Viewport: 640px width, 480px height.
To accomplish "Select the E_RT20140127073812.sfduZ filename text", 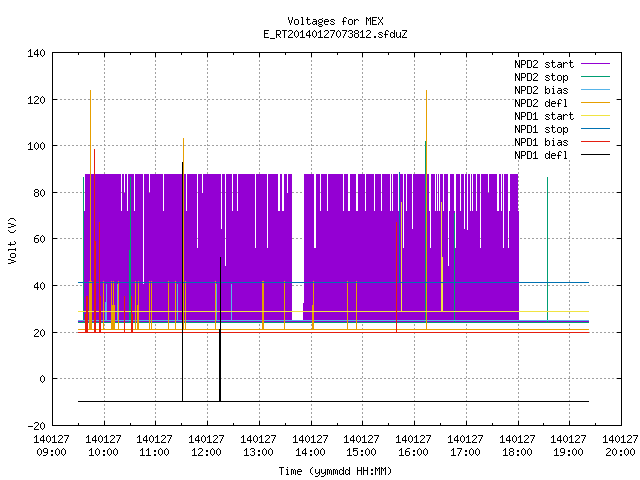I will pos(335,34).
